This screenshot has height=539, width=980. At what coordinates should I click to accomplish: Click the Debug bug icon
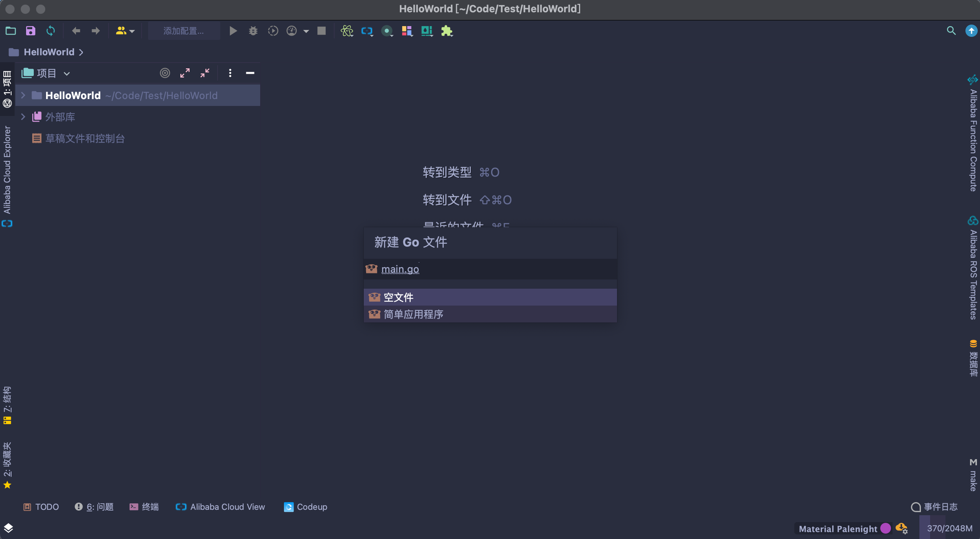(x=253, y=31)
